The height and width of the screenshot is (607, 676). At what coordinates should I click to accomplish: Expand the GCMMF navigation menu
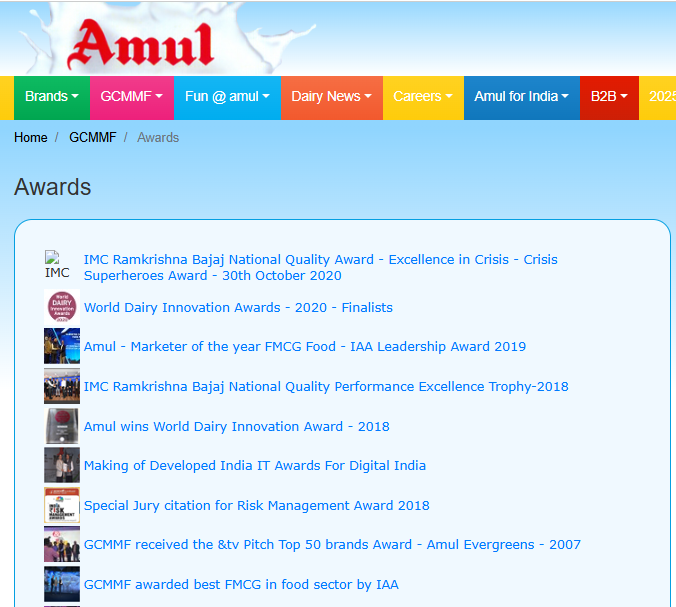pos(131,97)
